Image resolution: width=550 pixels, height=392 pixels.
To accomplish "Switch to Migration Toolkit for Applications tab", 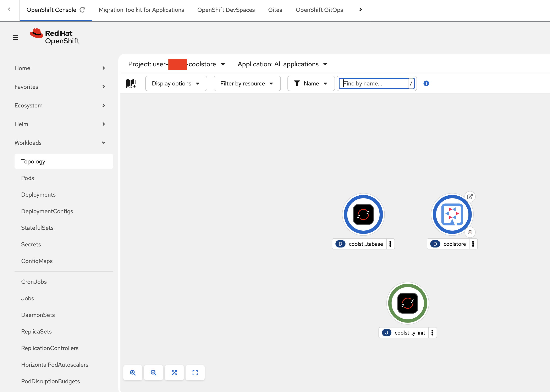I will [x=141, y=10].
